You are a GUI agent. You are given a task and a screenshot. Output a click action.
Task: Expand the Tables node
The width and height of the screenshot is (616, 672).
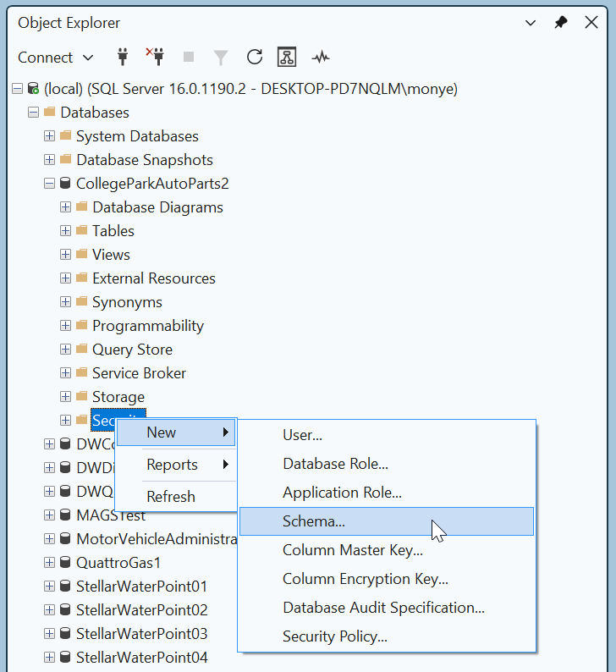(65, 230)
